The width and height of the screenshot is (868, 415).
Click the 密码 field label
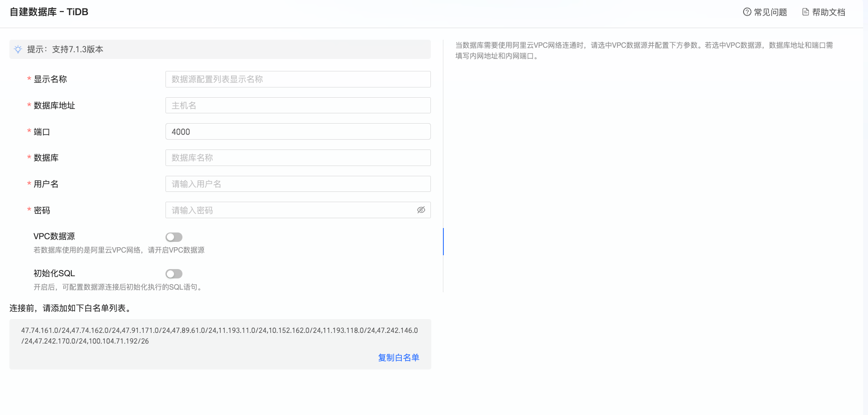[x=42, y=210]
